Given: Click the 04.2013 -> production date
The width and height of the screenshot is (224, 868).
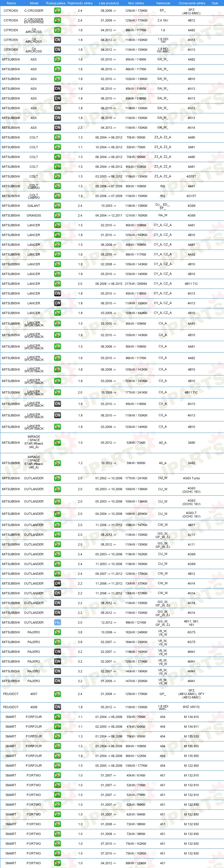Looking at the screenshot, I should [109, 128].
